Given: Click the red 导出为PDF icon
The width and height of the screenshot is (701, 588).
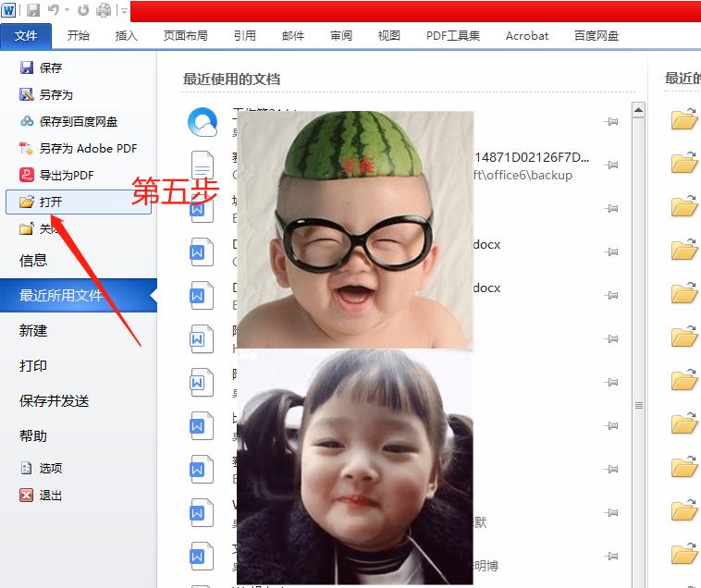Looking at the screenshot, I should 27,175.
